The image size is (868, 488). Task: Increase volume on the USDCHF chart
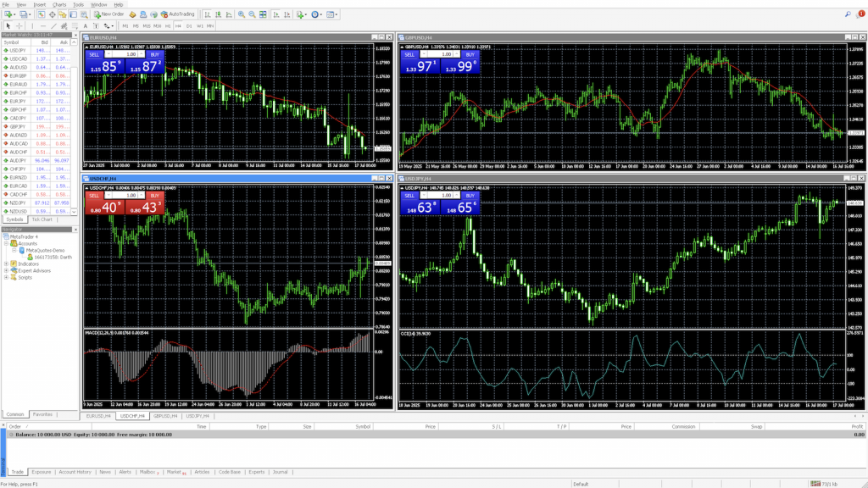coord(142,196)
